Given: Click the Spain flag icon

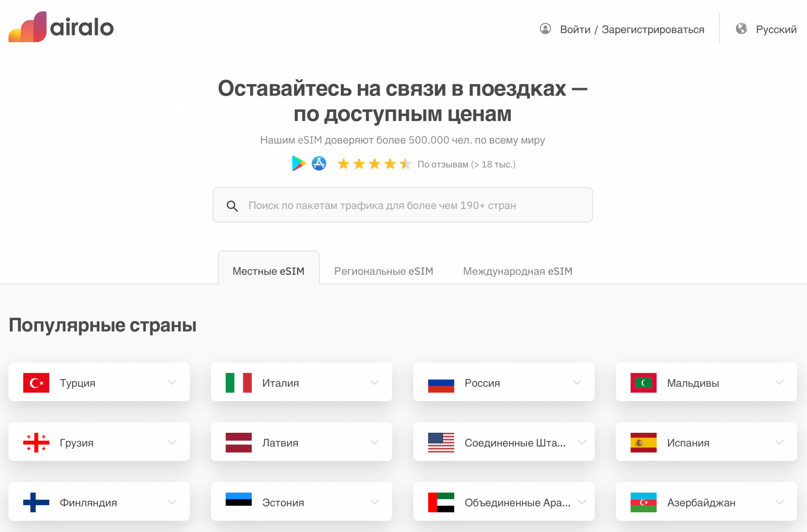Looking at the screenshot, I should click(643, 443).
